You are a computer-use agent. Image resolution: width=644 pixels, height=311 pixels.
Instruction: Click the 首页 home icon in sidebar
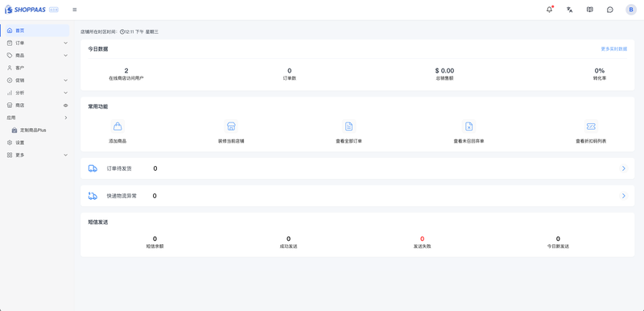point(10,31)
